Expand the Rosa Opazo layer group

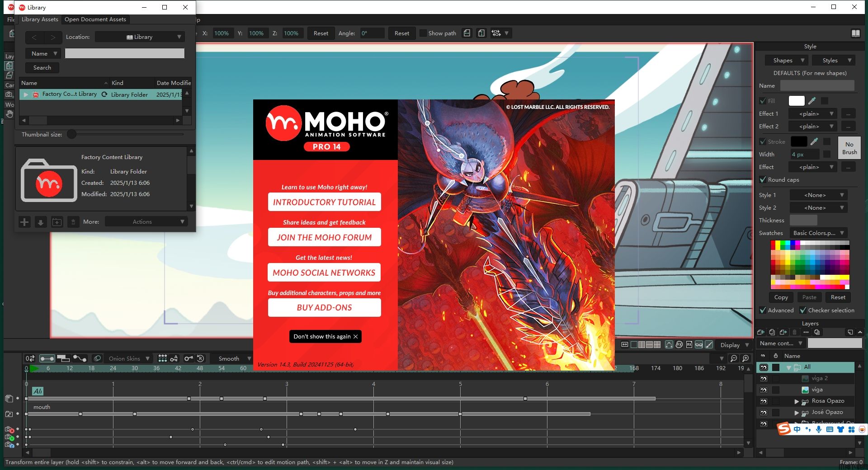(796, 401)
